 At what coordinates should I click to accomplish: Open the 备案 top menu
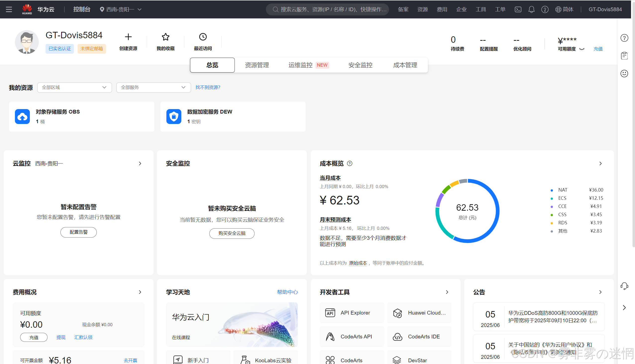pyautogui.click(x=403, y=9)
